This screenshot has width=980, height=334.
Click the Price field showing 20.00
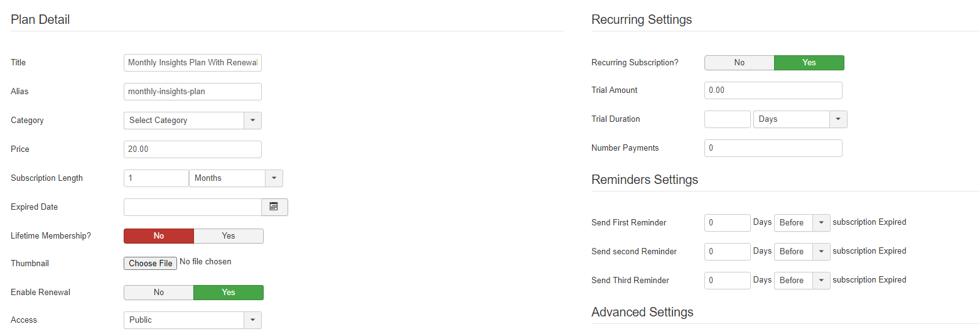tap(193, 149)
